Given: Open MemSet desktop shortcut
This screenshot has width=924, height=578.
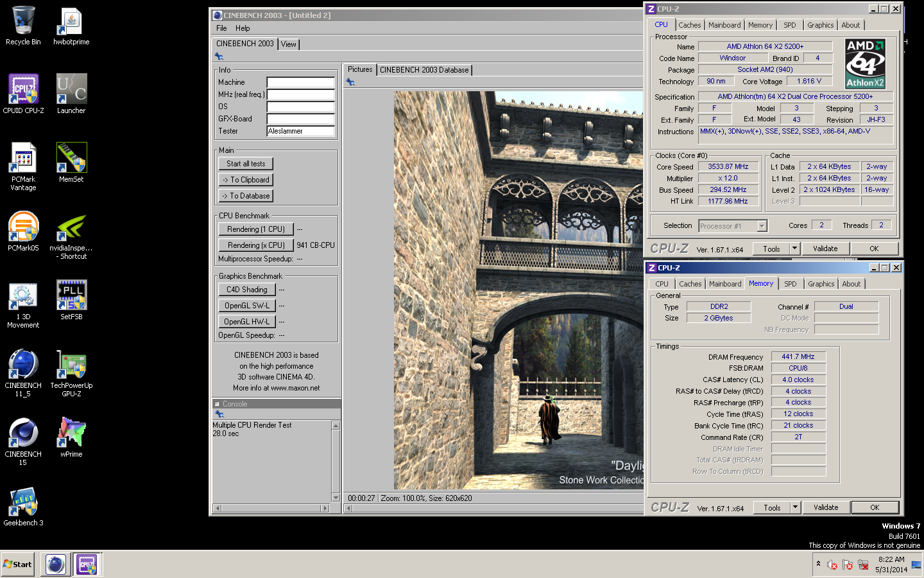Looking at the screenshot, I should click(71, 163).
